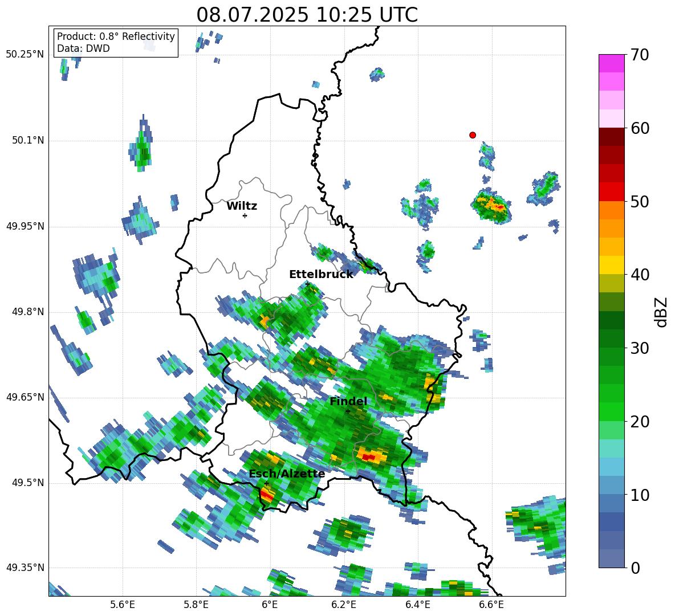
Task: Click the dark red colorbar swatch below 60
Action: [x=611, y=137]
